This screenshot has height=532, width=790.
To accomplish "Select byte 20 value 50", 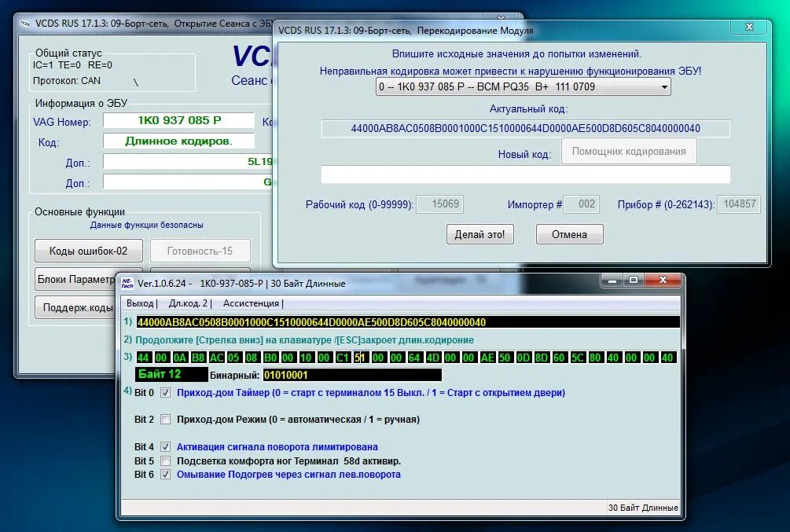I will (x=505, y=358).
